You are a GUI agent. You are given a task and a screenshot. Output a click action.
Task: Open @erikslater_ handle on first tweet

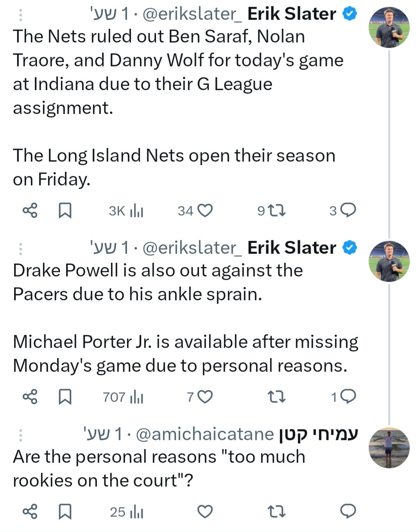[x=192, y=14]
